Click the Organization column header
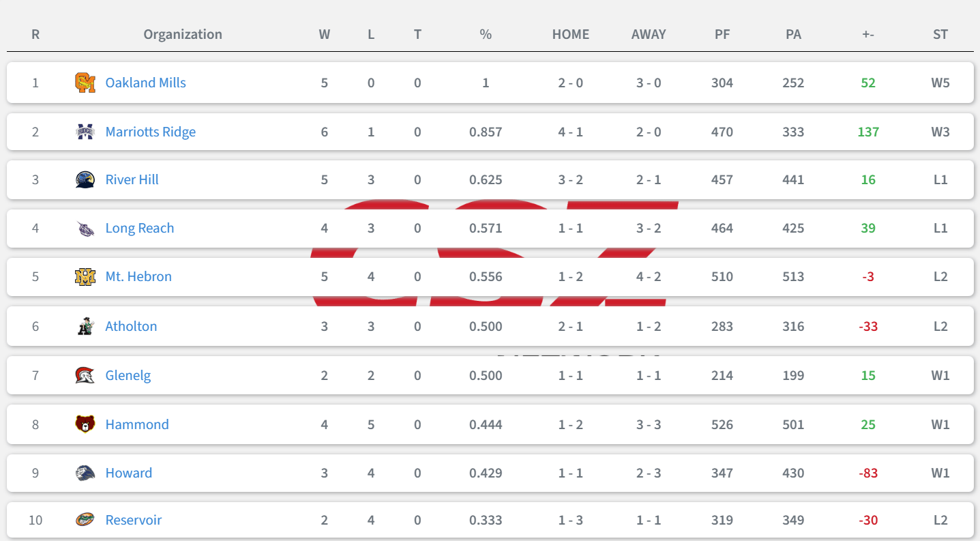Viewport: 980px width, 541px height. (183, 34)
